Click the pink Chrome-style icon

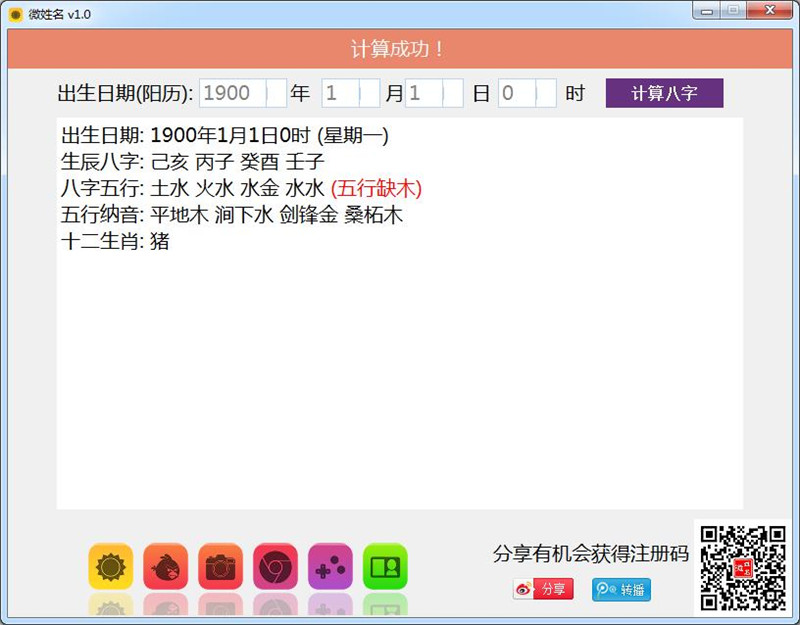pos(275,567)
